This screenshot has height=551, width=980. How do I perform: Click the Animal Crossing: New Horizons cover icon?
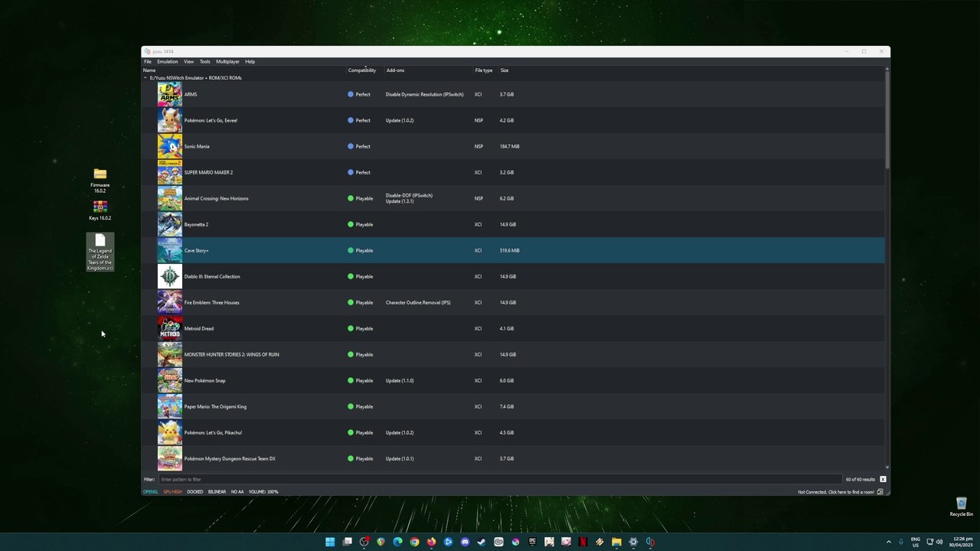click(170, 198)
